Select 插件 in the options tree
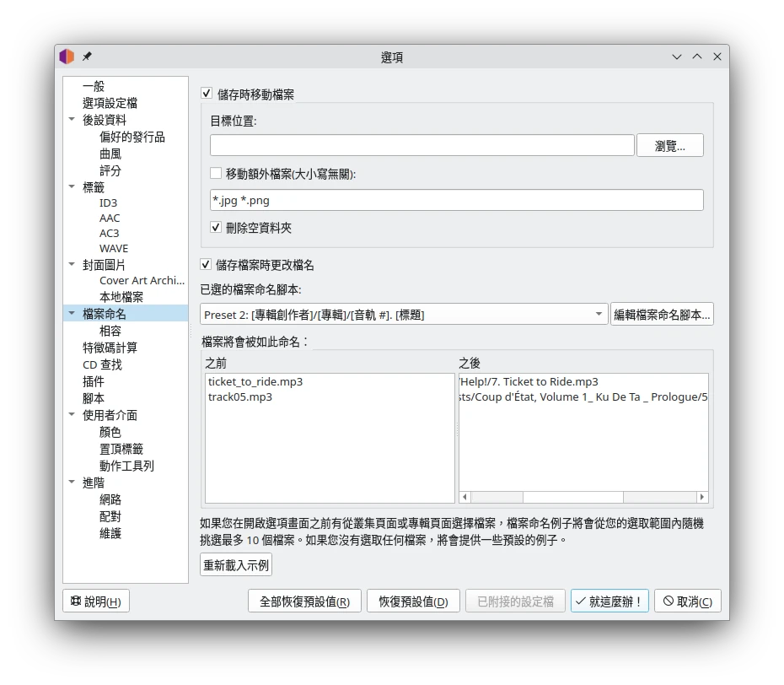 (94, 381)
